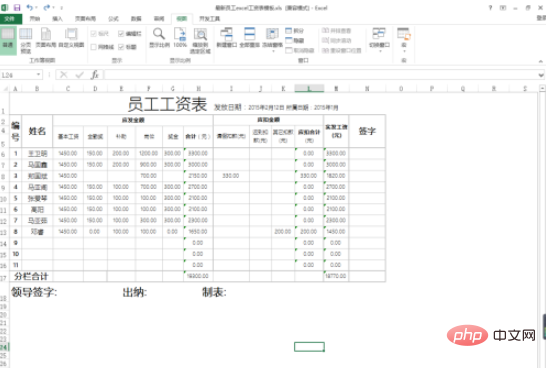Viewport: 546px width, 368px height.
Task: Select the cell containing 1820.00
Action: [x=336, y=176]
